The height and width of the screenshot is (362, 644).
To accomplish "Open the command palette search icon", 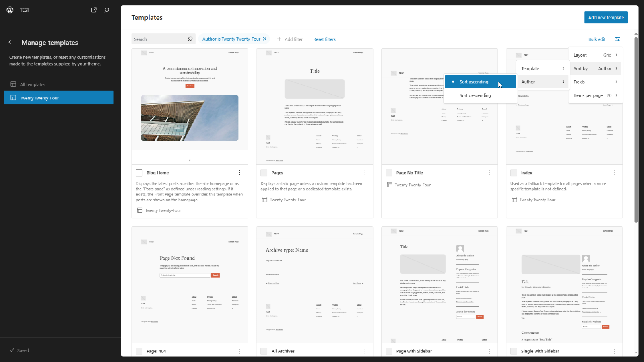I will pos(107,10).
